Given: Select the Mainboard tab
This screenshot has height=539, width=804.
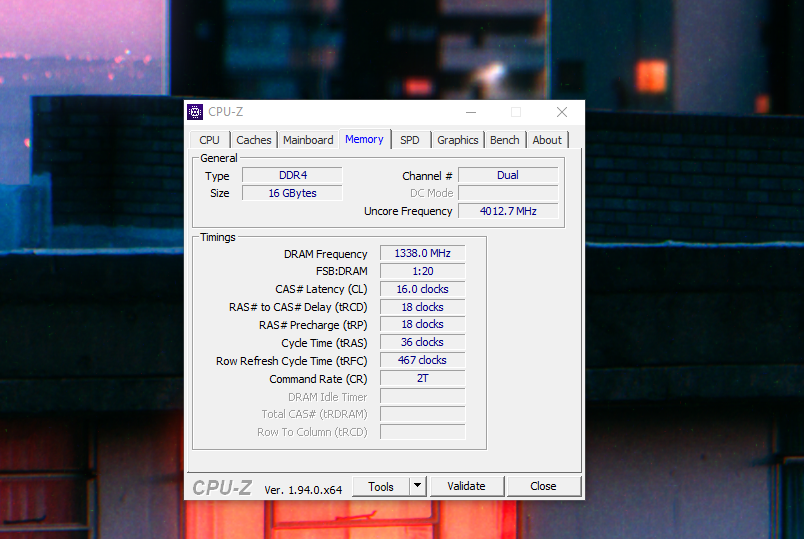Looking at the screenshot, I should click(308, 140).
